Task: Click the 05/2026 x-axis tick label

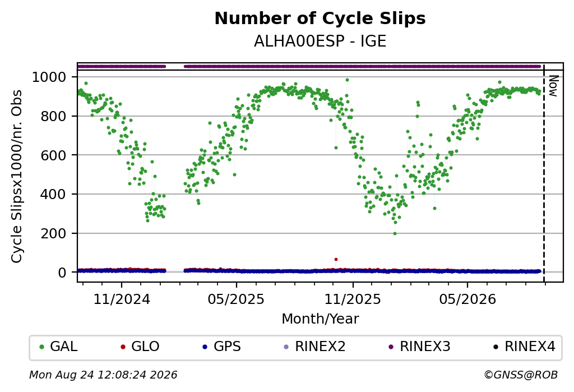Action: [x=467, y=299]
